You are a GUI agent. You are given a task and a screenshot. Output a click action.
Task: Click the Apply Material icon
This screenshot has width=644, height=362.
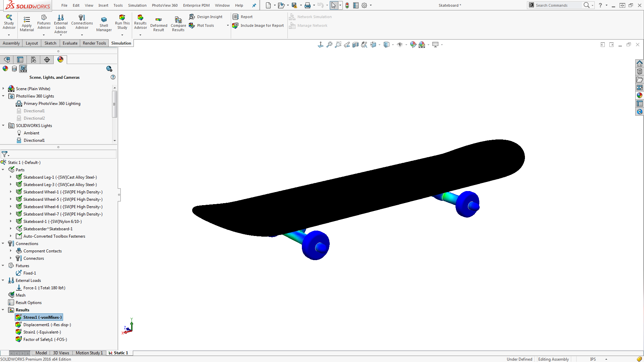coord(26,19)
